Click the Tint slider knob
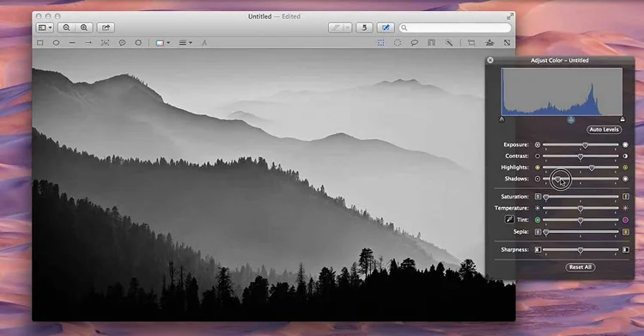Image resolution: width=644 pixels, height=336 pixels. coord(580,221)
